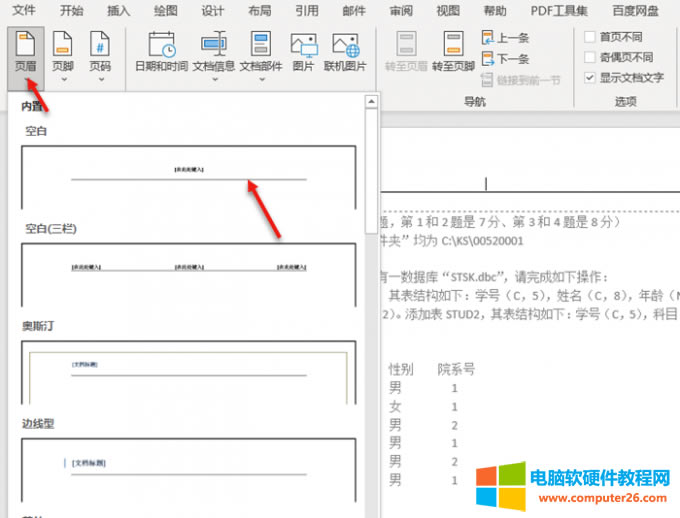Insert a picture with the 图片 icon

point(303,50)
